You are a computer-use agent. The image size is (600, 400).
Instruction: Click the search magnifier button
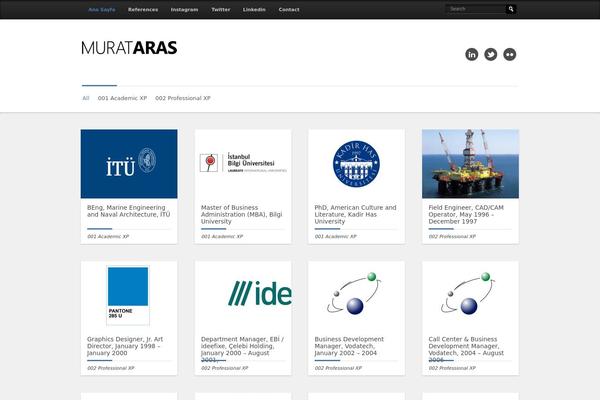click(511, 9)
